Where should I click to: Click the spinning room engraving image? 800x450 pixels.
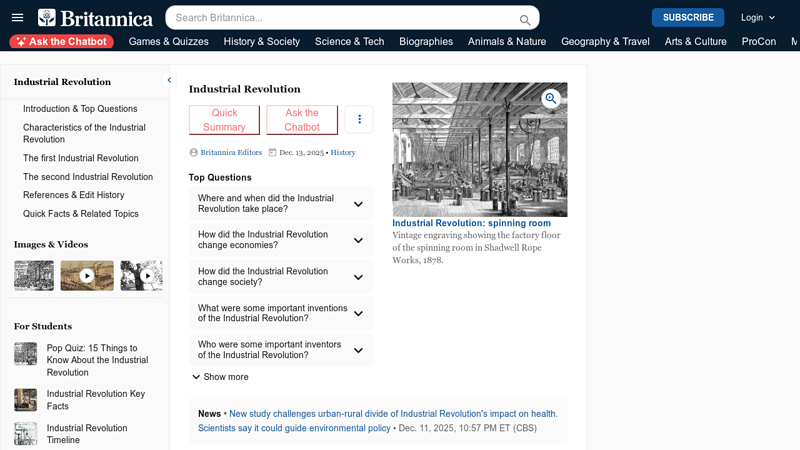click(x=480, y=149)
